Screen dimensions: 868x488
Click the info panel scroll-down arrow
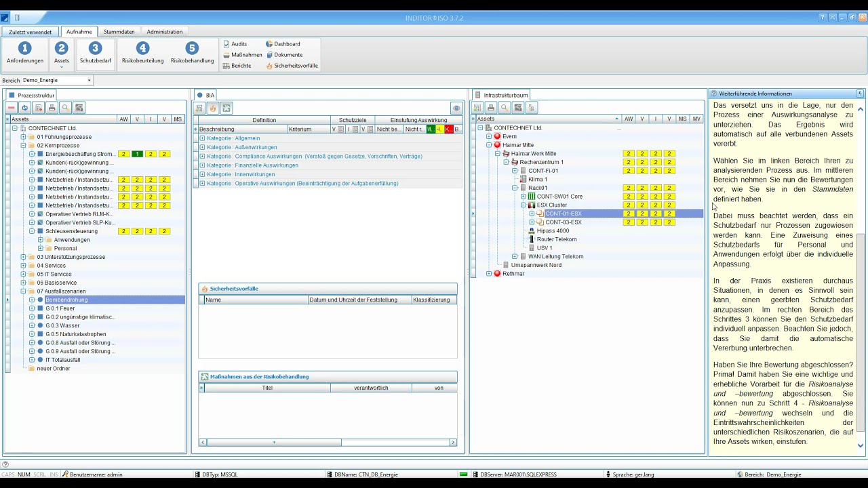click(861, 445)
